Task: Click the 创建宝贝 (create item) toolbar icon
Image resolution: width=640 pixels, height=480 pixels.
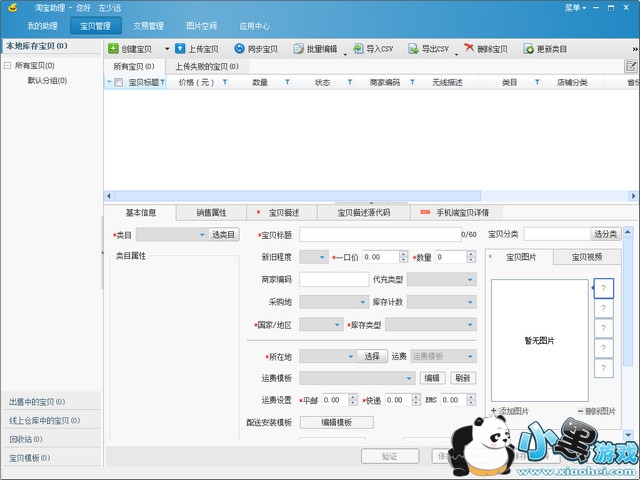Action: coord(114,48)
